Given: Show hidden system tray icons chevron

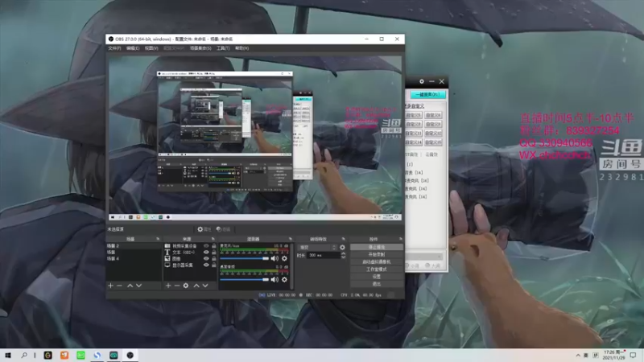Looking at the screenshot, I should (x=578, y=355).
